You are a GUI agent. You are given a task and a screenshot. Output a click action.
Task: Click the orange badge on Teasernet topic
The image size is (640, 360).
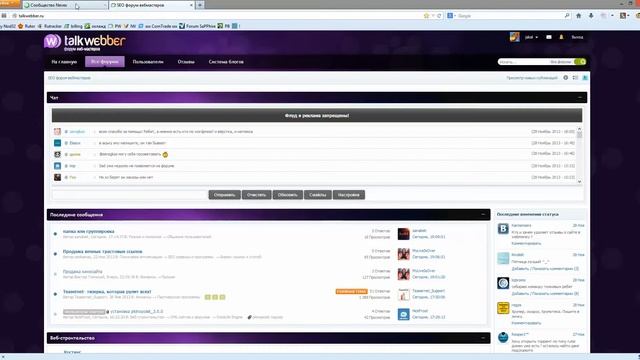pyautogui.click(x=351, y=291)
